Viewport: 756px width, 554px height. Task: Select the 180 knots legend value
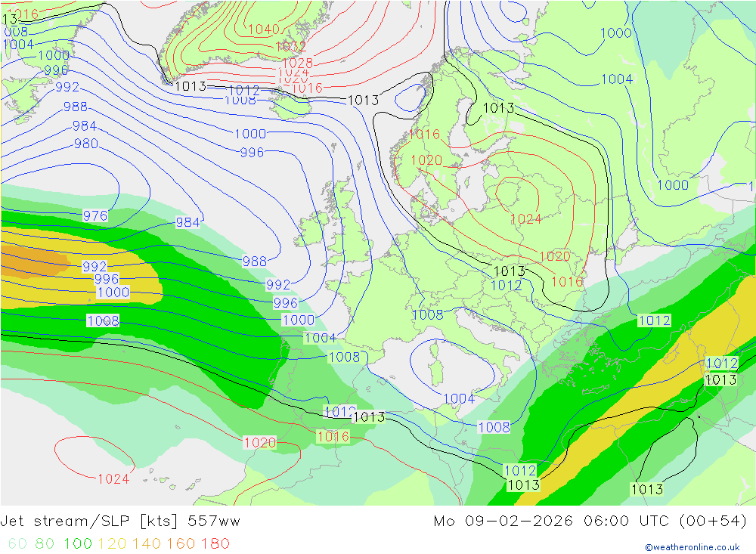(215, 544)
